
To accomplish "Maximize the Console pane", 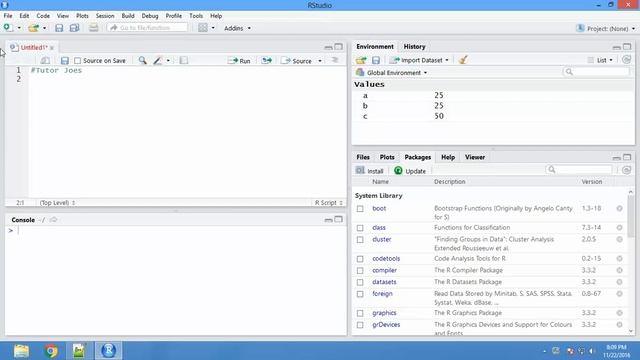I will click(338, 219).
